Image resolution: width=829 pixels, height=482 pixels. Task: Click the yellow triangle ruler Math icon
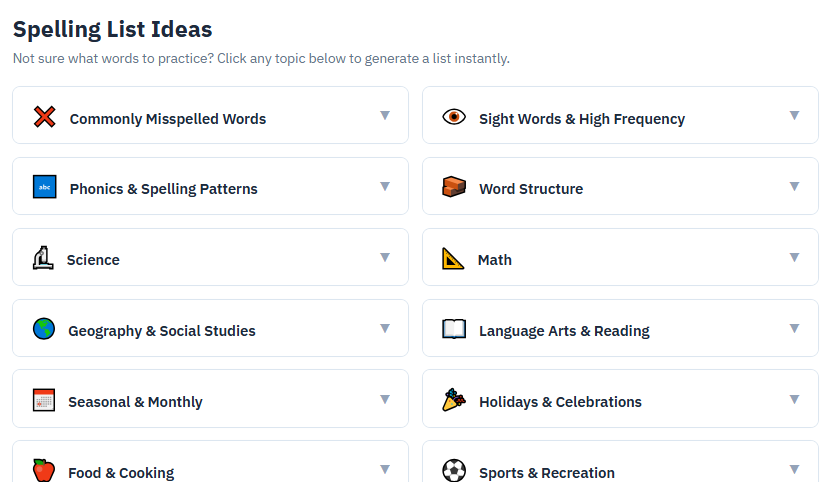[453, 258]
